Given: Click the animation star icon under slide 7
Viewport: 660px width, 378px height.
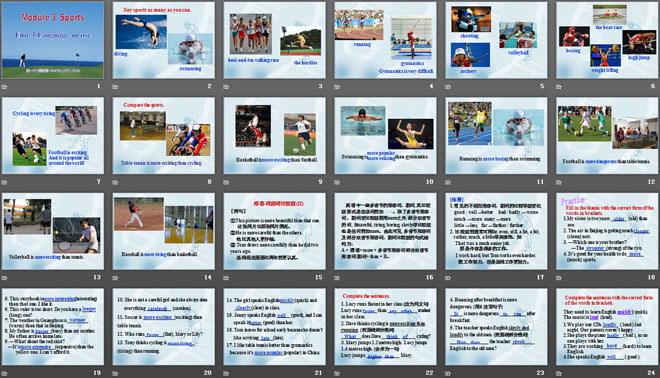Looking at the screenshot, I should pos(4,182).
